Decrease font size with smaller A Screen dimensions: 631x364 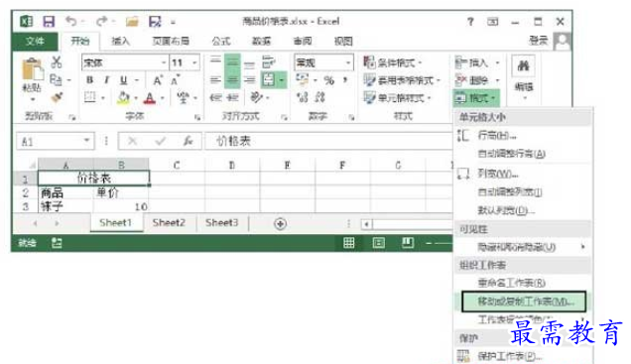click(175, 80)
